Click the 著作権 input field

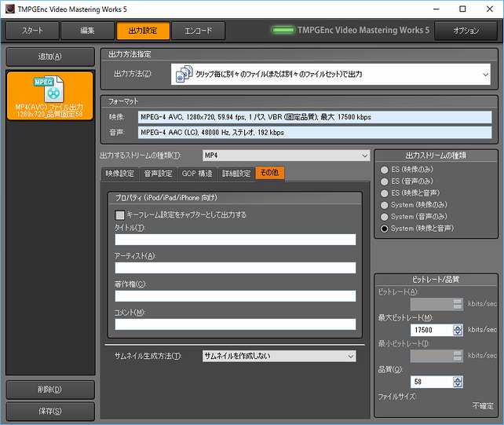pyautogui.click(x=236, y=296)
